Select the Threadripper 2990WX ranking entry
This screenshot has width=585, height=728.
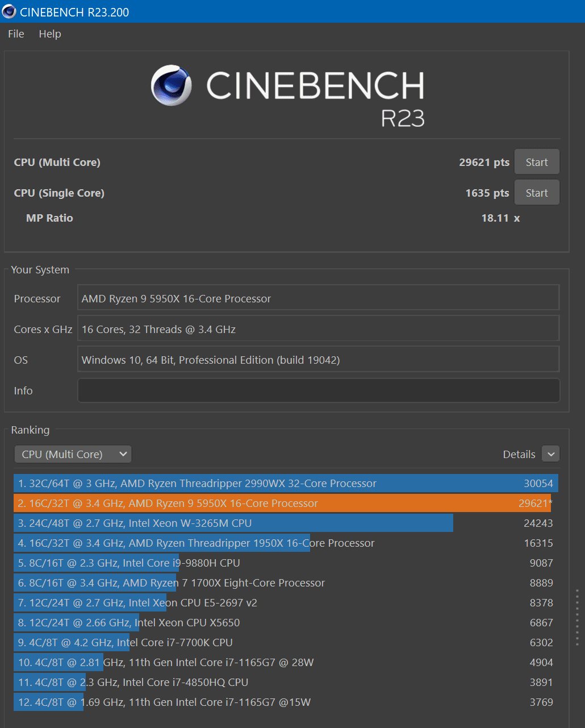[284, 484]
